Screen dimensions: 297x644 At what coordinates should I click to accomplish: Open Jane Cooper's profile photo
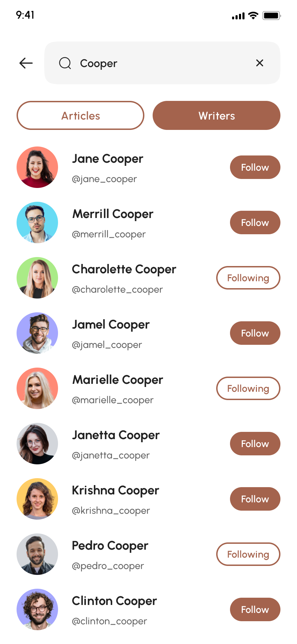coord(37,167)
